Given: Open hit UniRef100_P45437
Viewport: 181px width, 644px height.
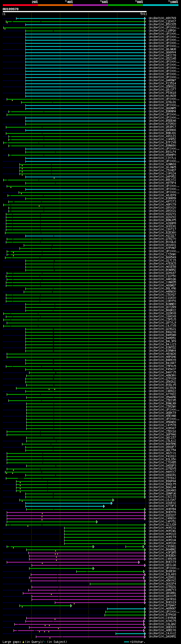Looking at the screenshot, I should [x=162, y=369].
